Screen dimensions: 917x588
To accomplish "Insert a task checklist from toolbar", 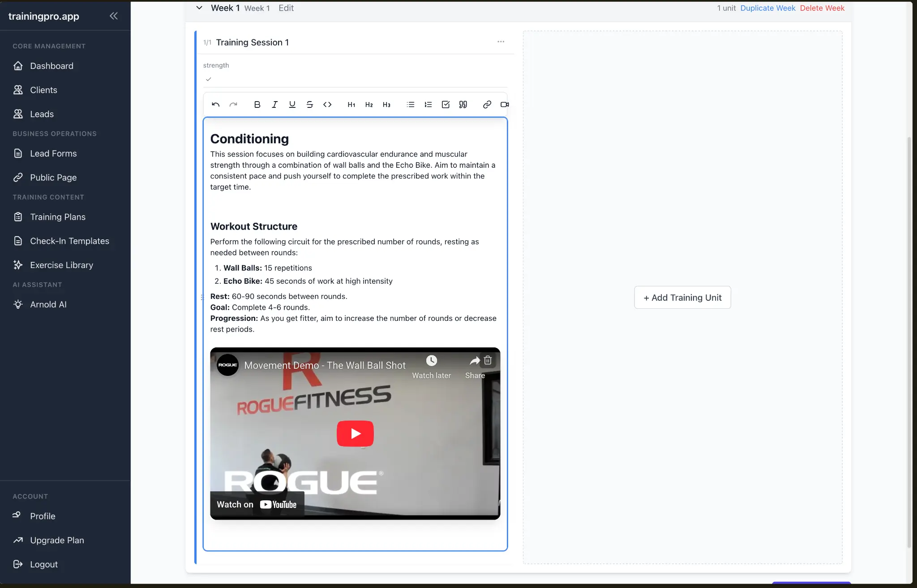I will click(446, 105).
